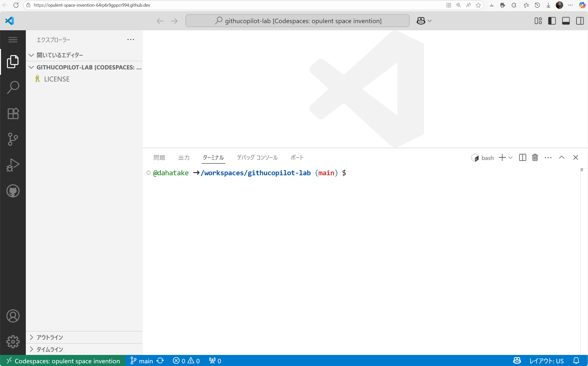Image resolution: width=588 pixels, height=366 pixels.
Task: Open the Manage settings gear icon
Action: tap(13, 341)
